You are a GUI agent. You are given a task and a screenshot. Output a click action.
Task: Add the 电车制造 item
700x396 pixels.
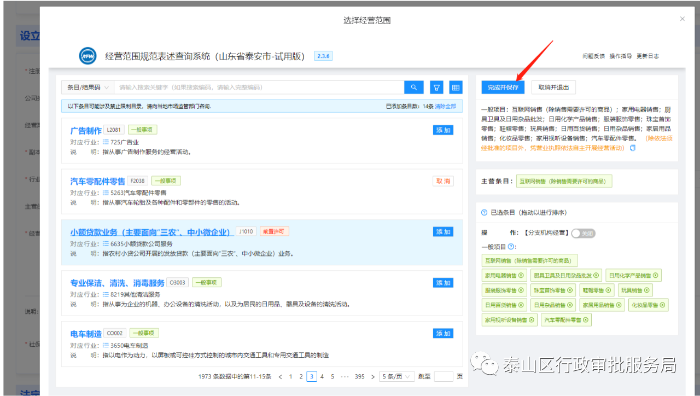443,333
